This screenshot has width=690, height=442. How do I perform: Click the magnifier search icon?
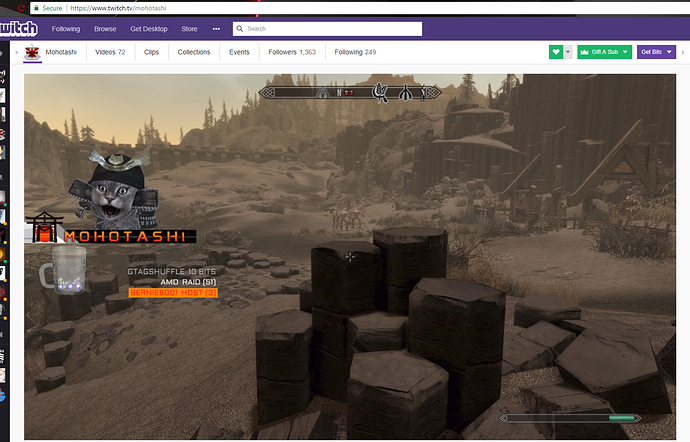pos(240,29)
